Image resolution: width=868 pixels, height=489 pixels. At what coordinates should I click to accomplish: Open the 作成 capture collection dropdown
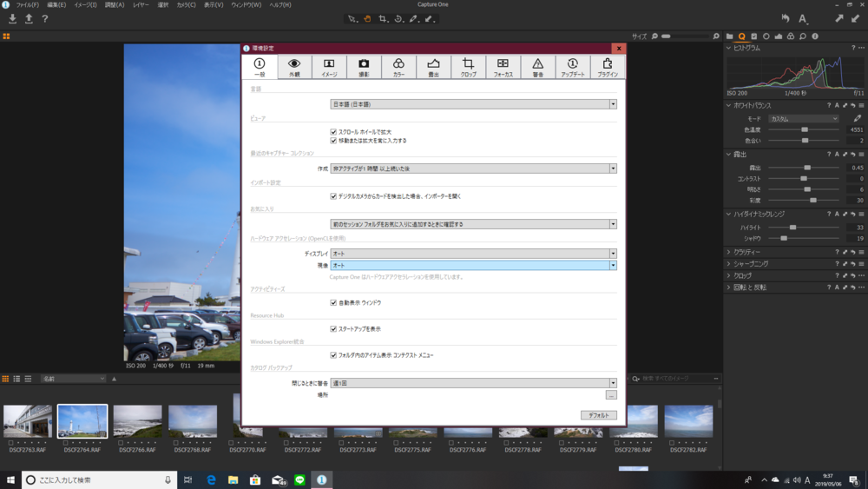click(x=473, y=169)
